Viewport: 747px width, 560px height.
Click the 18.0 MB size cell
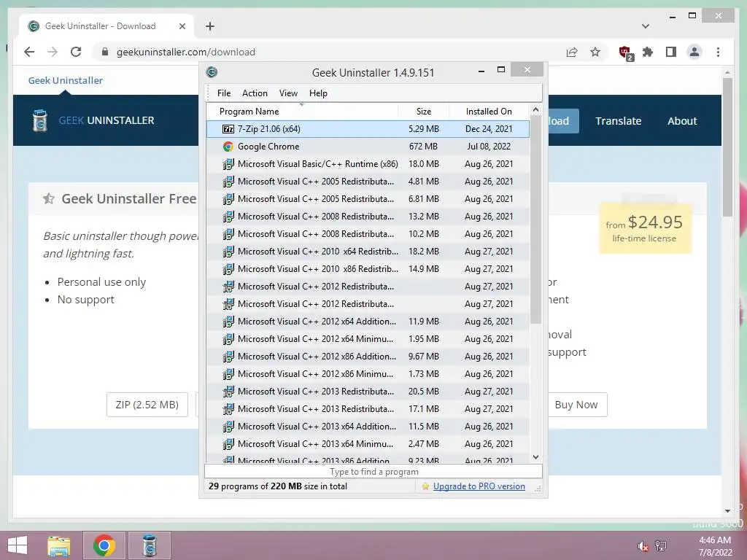pos(424,164)
